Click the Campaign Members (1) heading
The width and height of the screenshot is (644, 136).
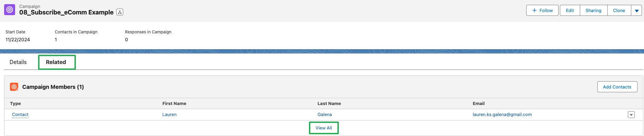(x=53, y=87)
